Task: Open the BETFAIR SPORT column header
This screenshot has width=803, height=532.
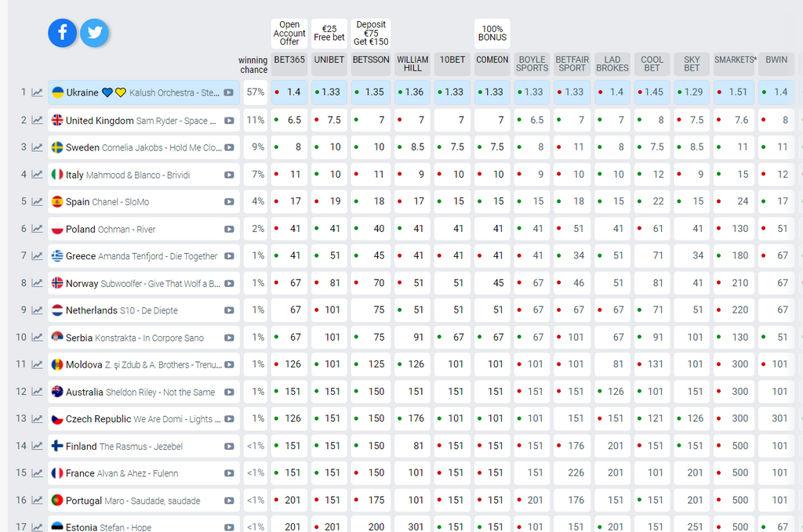Action: (572, 64)
